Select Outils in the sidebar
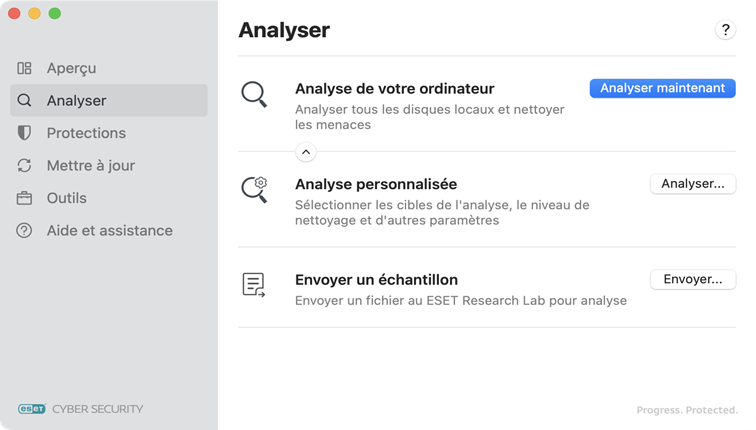 [x=66, y=198]
